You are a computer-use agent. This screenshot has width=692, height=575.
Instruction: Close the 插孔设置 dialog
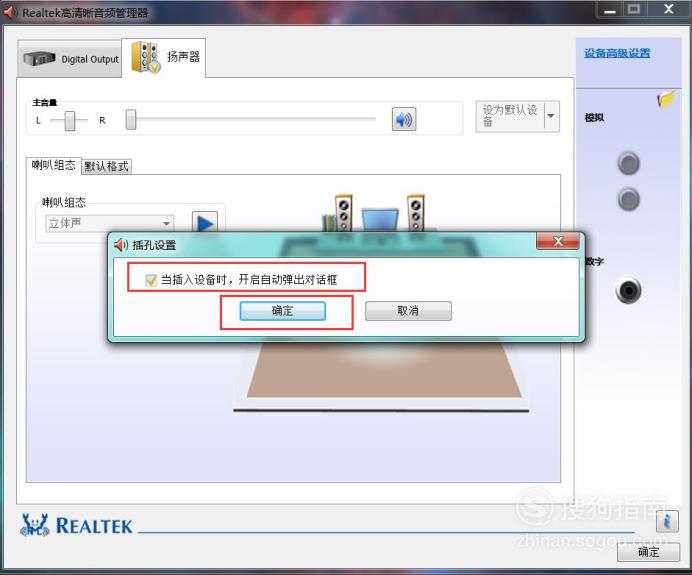558,241
